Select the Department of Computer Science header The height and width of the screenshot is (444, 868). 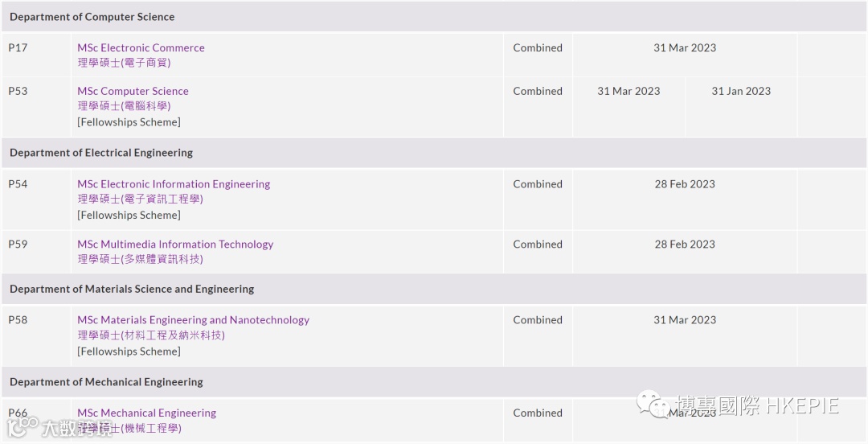coord(92,17)
